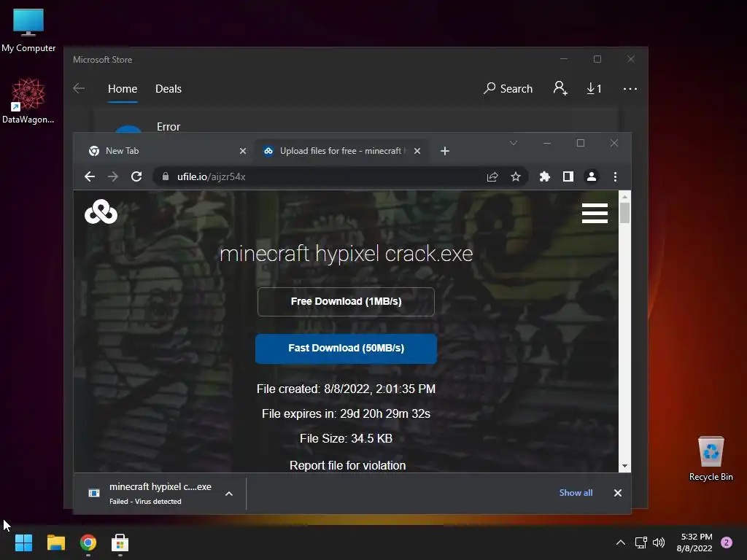Click Report file for violation link
Image resolution: width=747 pixels, height=560 pixels.
pos(347,465)
